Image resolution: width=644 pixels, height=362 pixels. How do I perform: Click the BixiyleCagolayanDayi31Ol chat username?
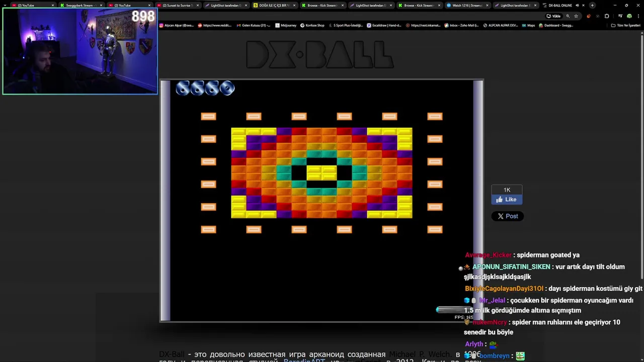504,289
